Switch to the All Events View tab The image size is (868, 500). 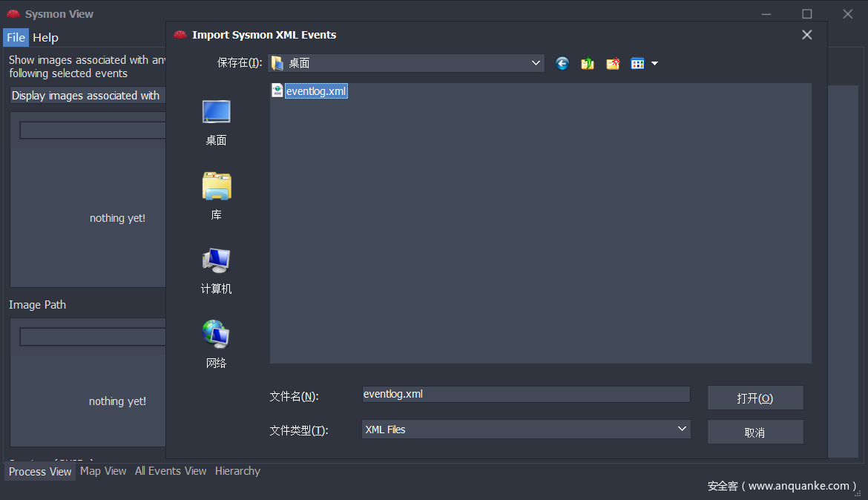[171, 471]
